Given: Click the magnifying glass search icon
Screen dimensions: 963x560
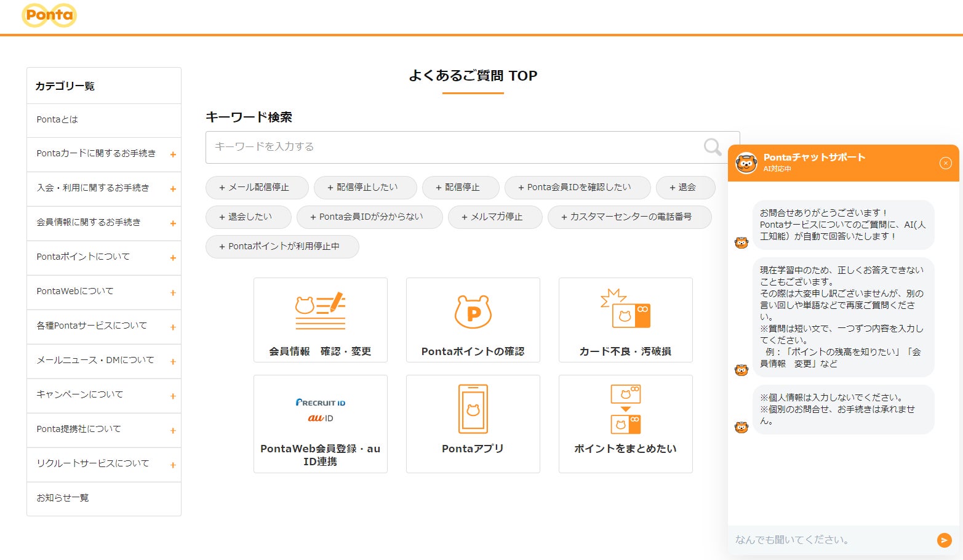Looking at the screenshot, I should pyautogui.click(x=712, y=147).
